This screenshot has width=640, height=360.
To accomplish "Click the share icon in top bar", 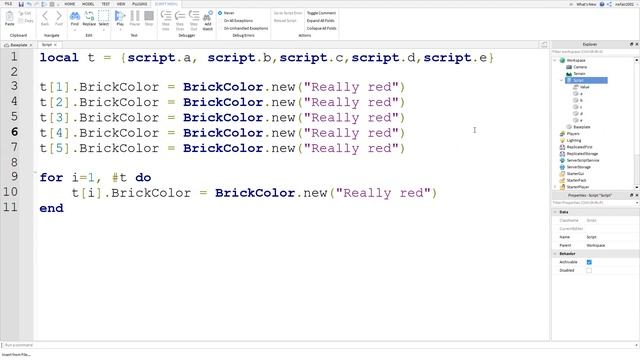I will [609, 4].
